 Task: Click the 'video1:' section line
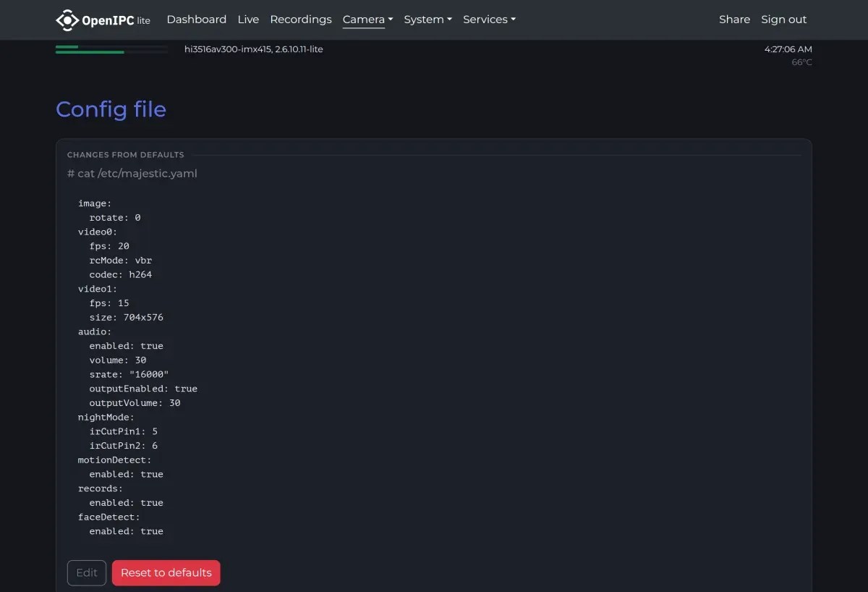pos(98,289)
